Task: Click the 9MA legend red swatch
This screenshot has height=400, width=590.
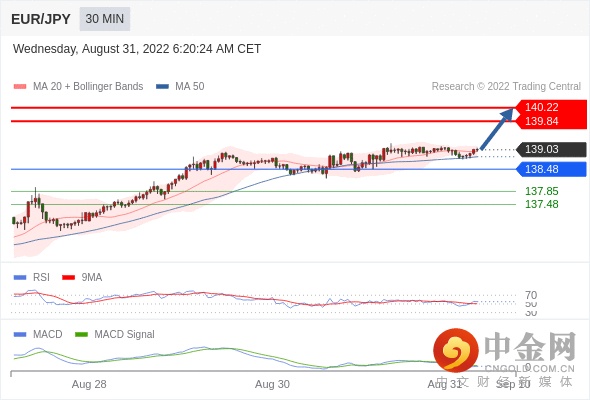Action: (x=68, y=278)
